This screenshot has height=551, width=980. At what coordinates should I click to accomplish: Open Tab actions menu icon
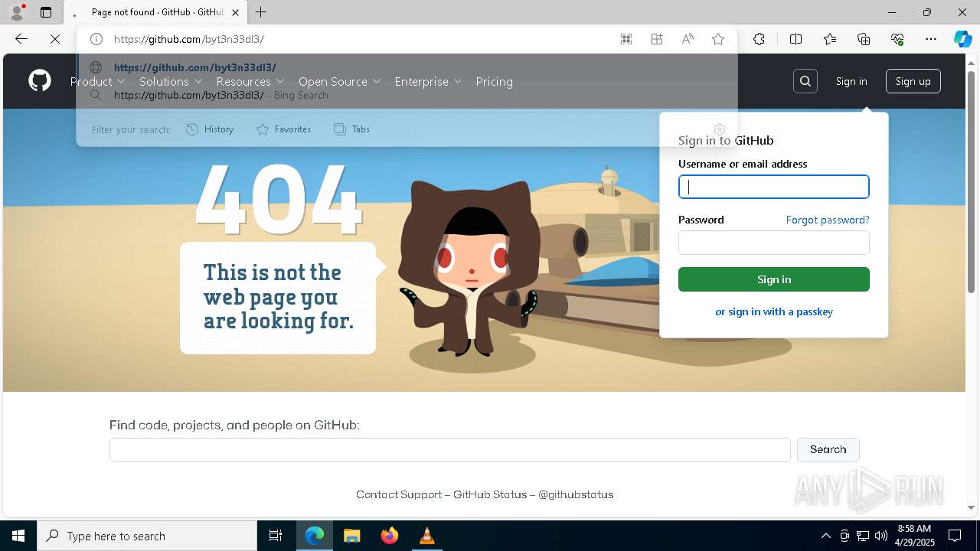46,12
